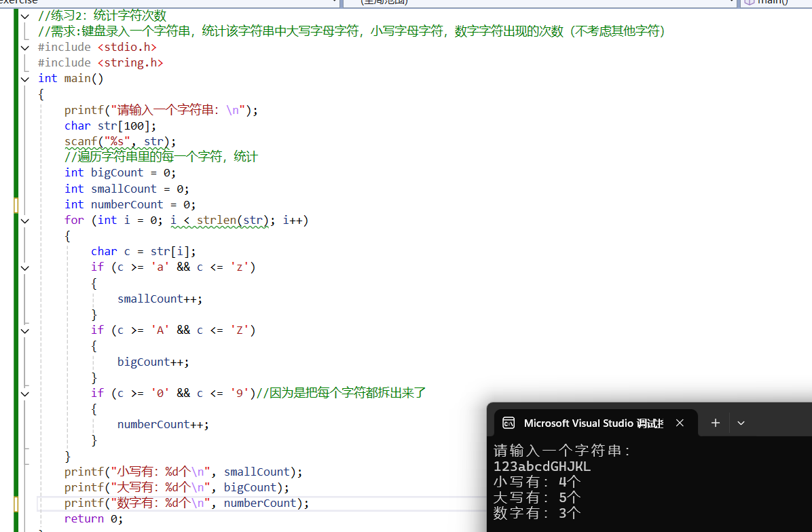Viewport: 812px width, 532px height.
Task: Click the comment //因为是把每个字符都拆出来了
Action: click(x=342, y=393)
